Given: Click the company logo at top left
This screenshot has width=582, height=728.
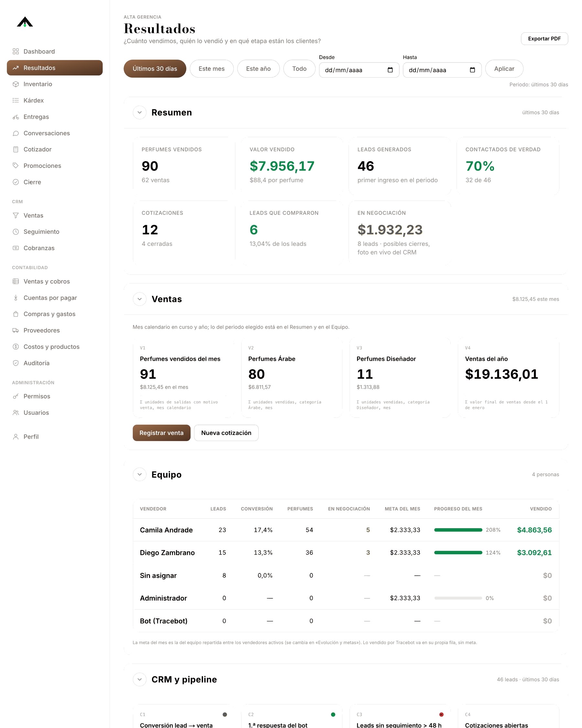Looking at the screenshot, I should point(25,22).
